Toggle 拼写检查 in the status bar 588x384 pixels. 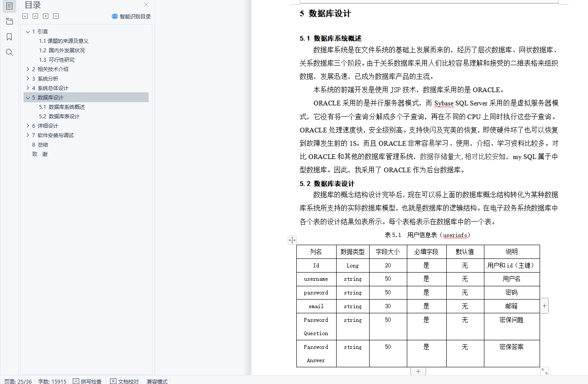(x=87, y=381)
